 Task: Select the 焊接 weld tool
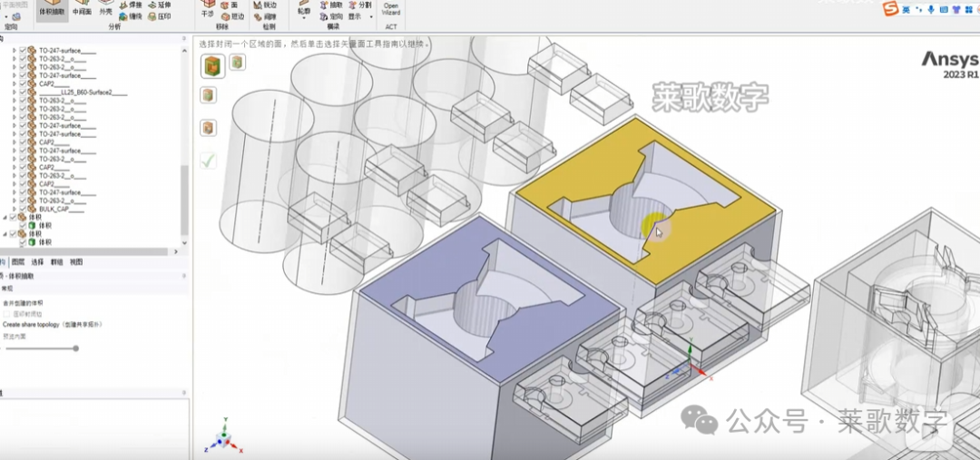[x=131, y=5]
